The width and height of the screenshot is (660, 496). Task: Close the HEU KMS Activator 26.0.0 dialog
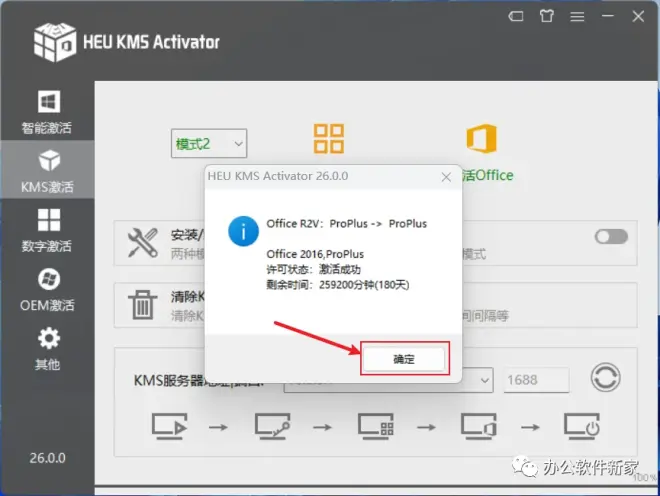(445, 178)
